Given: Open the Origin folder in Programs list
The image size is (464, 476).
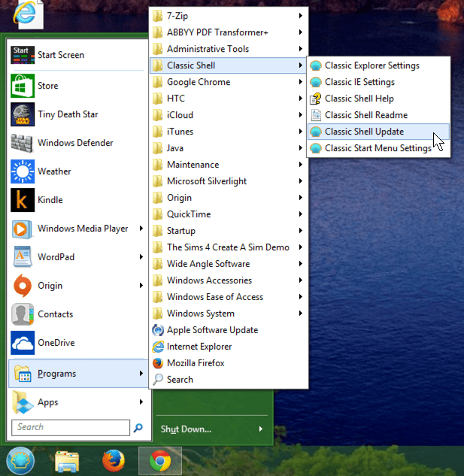Looking at the screenshot, I should click(228, 198).
